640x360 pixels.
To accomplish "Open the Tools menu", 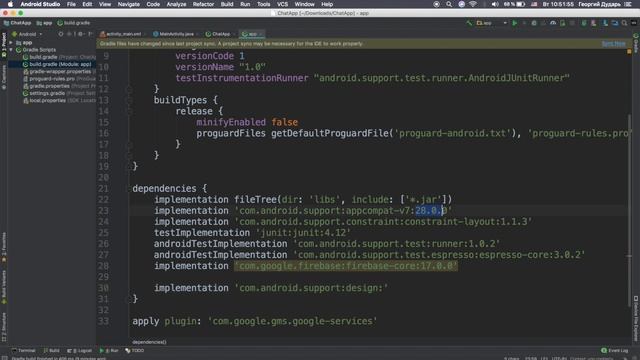I will 263,4.
